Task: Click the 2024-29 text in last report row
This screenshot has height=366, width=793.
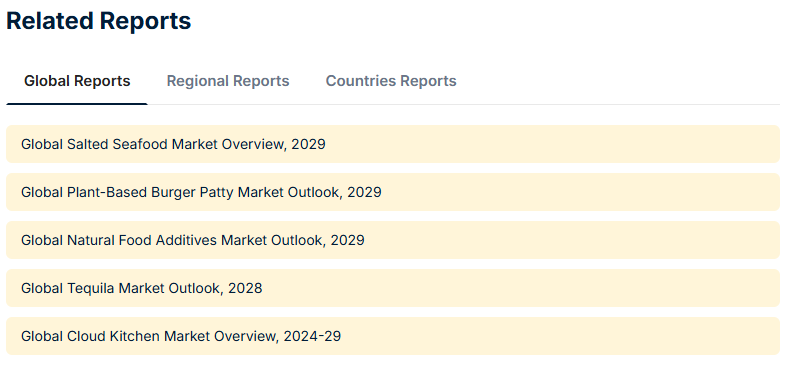Action: point(312,336)
